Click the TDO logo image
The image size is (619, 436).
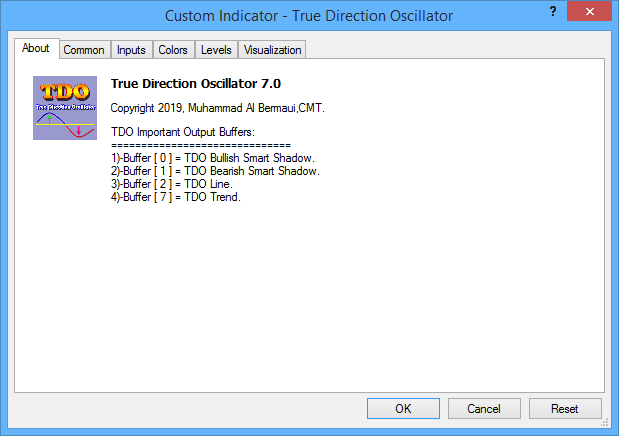point(65,108)
